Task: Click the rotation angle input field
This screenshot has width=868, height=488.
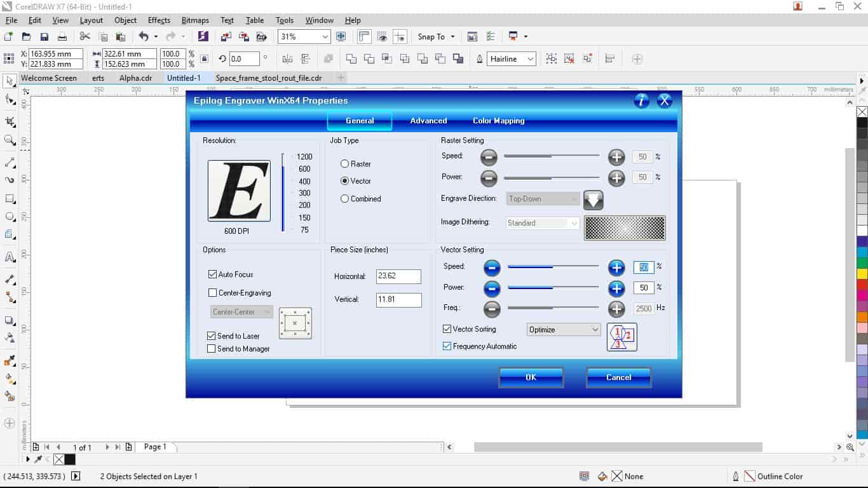Action: 244,59
